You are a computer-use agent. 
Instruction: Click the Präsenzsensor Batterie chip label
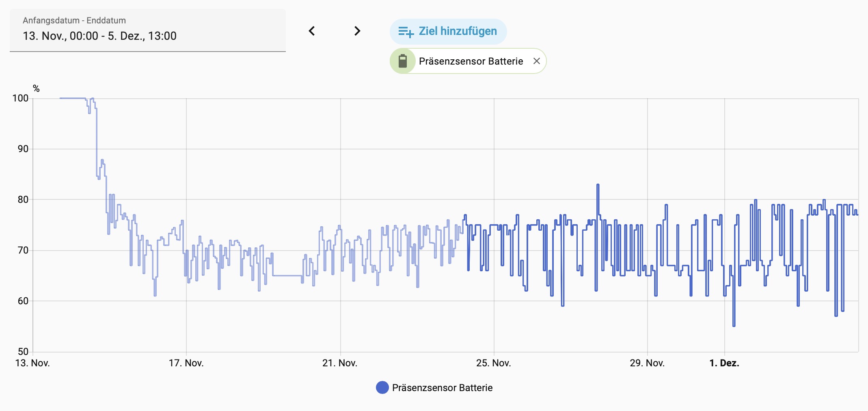[471, 61]
